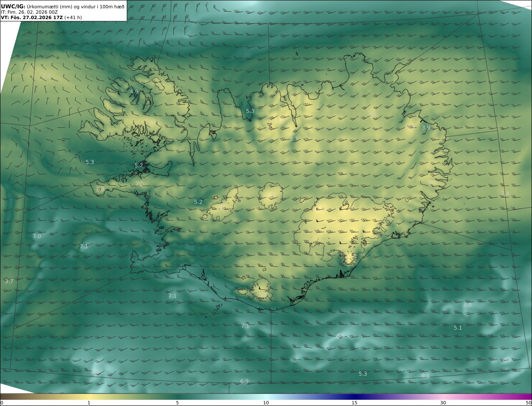Click the 8.1 value label on the map

(425, 375)
